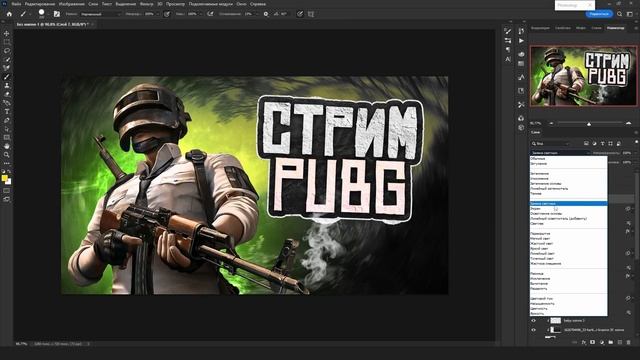Open the workspace switcher icon
The image size is (640, 360).
pos(630,14)
